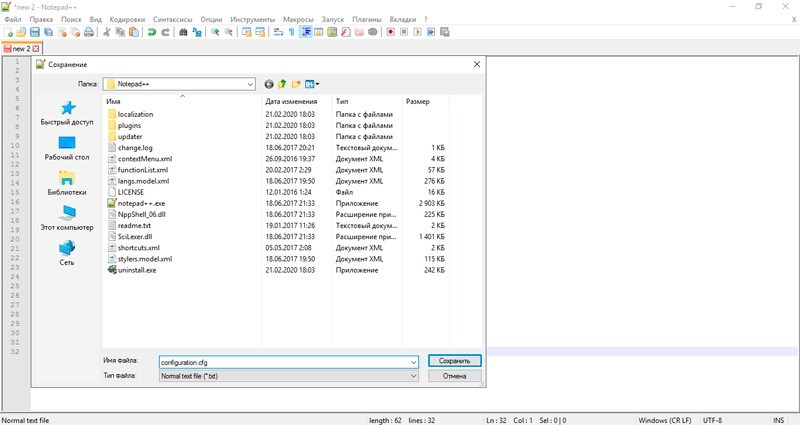Click the Stop Recording macro icon
Screen dimensions: 800x425
coord(404,32)
